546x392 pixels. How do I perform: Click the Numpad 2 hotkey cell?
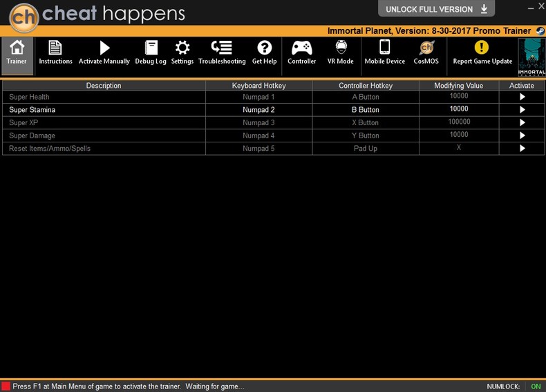pos(258,110)
